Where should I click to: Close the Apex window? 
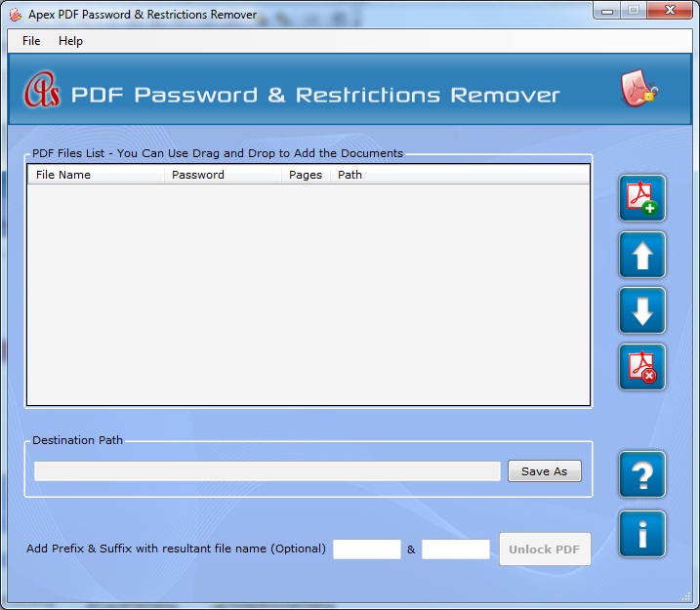670,11
